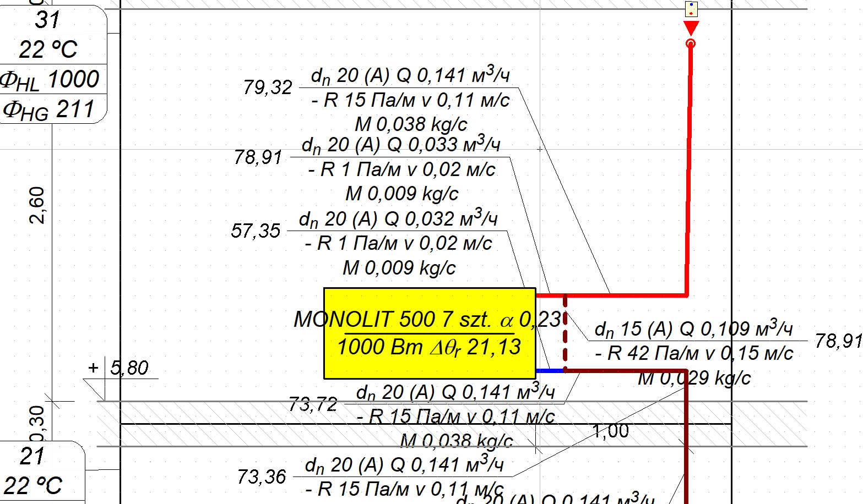This screenshot has width=863, height=504.
Task: Select the 78,91 value beside Q 0,033 label
Action: [258, 157]
